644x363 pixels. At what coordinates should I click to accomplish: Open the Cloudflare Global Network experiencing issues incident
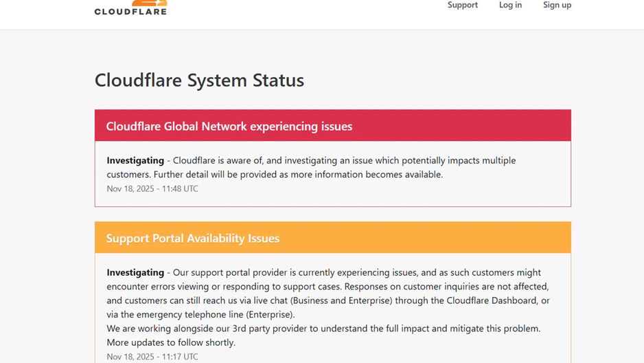pyautogui.click(x=229, y=126)
